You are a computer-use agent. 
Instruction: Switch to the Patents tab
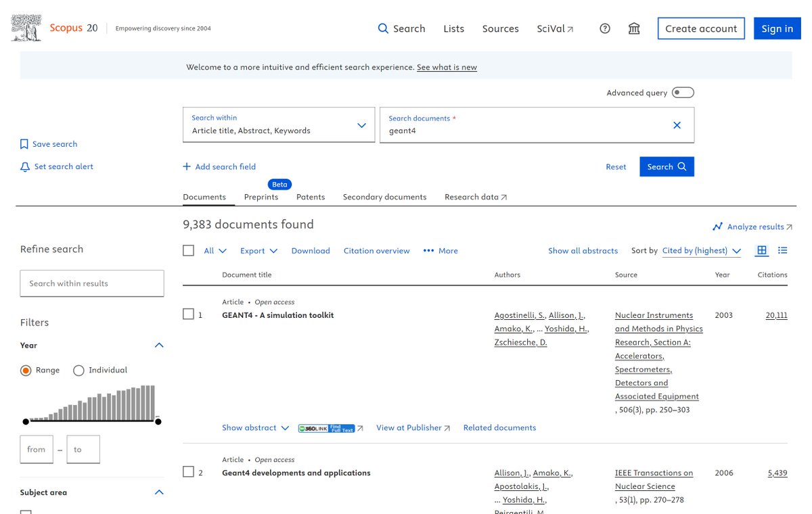[x=311, y=197]
